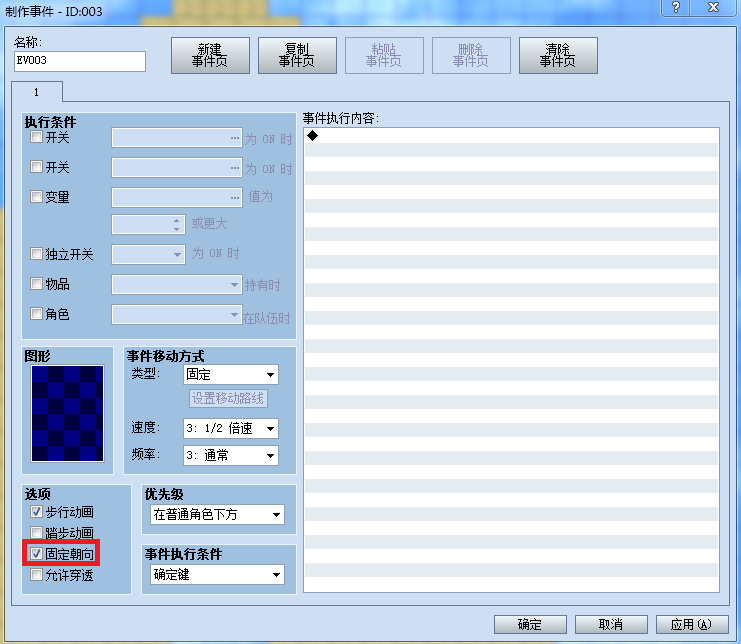Click the 粘贴事件页 button

(384, 56)
